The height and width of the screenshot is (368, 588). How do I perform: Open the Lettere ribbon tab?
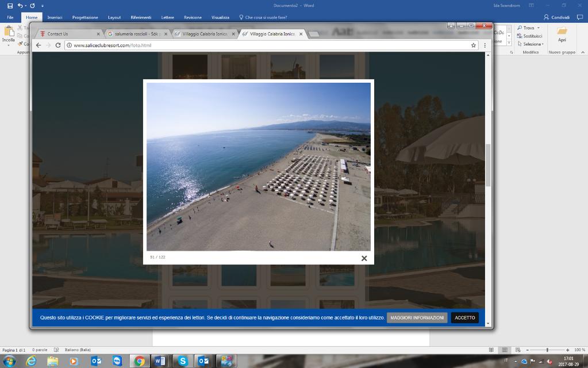pyautogui.click(x=168, y=17)
